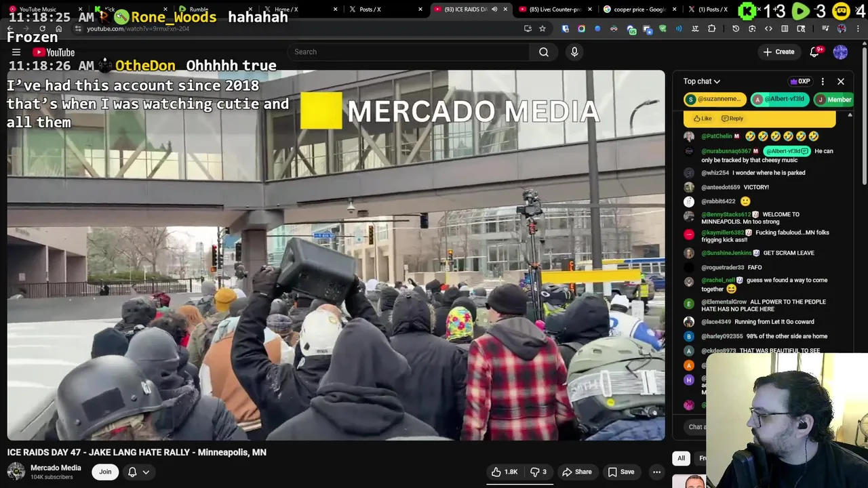Dislike the video with thumbs down
868x488 pixels.
tap(538, 472)
